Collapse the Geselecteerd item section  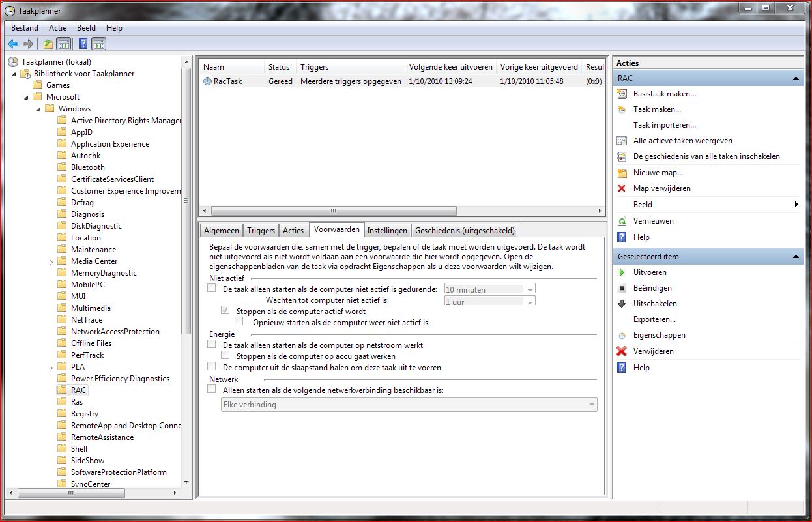(796, 257)
